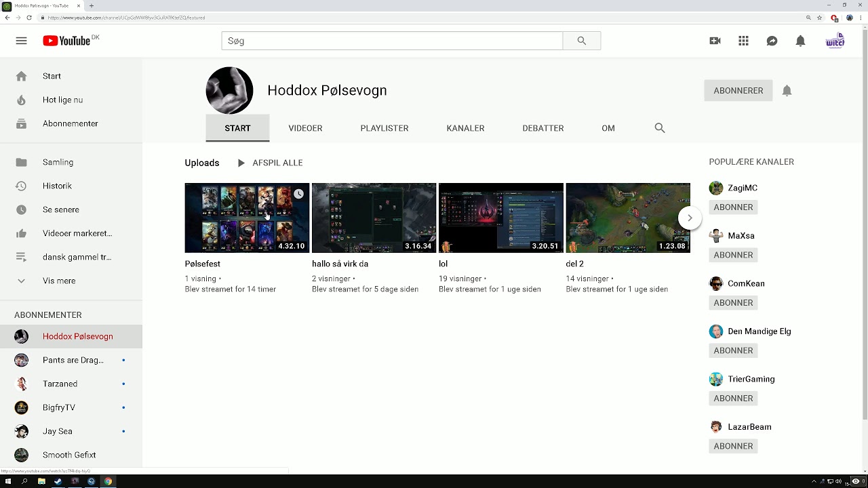Image resolution: width=868 pixels, height=488 pixels.
Task: Toggle the channel notification bell
Action: pos(787,90)
